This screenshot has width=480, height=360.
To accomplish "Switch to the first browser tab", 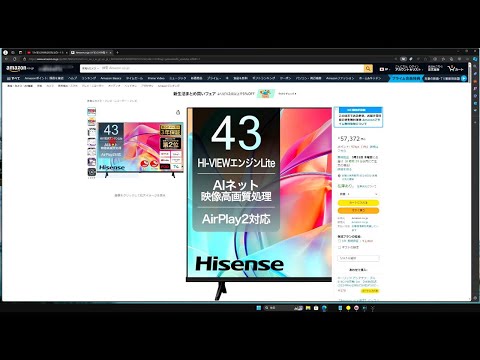I will (x=47, y=52).
